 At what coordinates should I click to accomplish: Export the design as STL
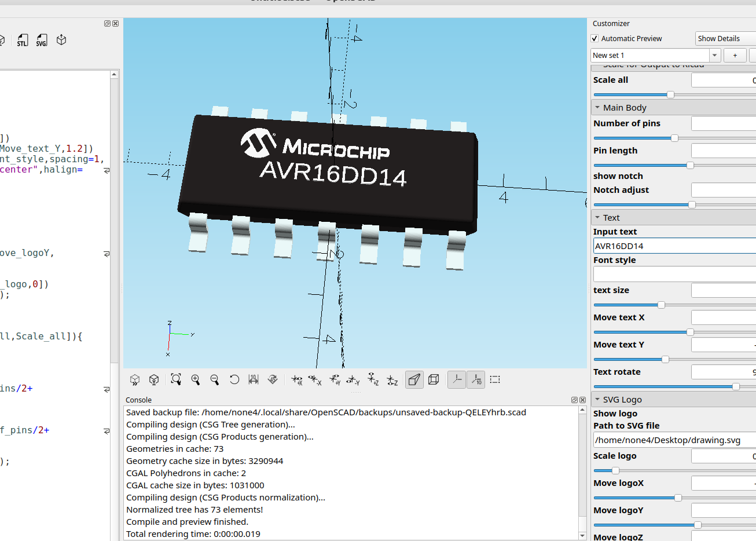click(x=22, y=40)
